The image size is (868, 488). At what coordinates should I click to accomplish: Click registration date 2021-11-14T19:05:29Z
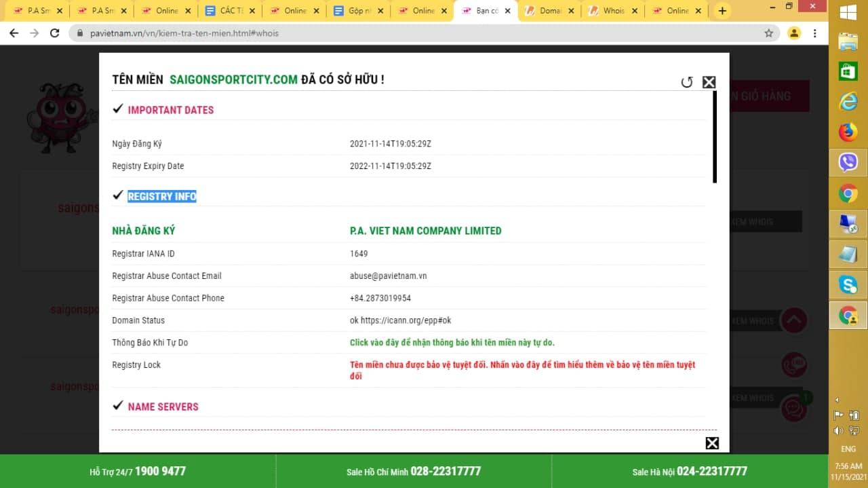click(391, 144)
